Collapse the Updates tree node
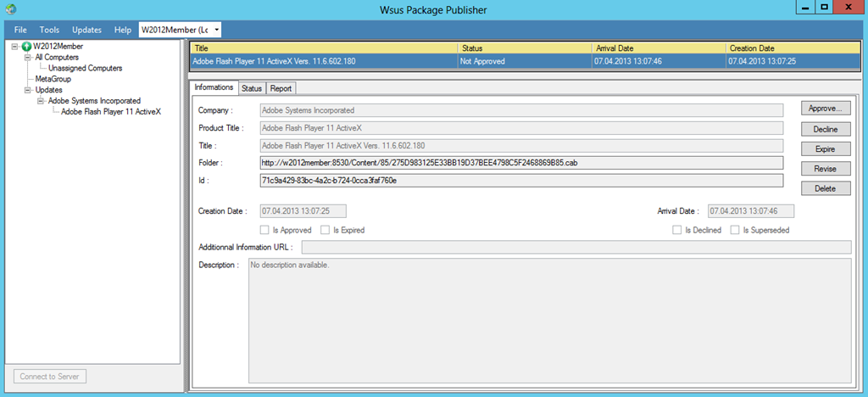The width and height of the screenshot is (868, 397). [27, 90]
